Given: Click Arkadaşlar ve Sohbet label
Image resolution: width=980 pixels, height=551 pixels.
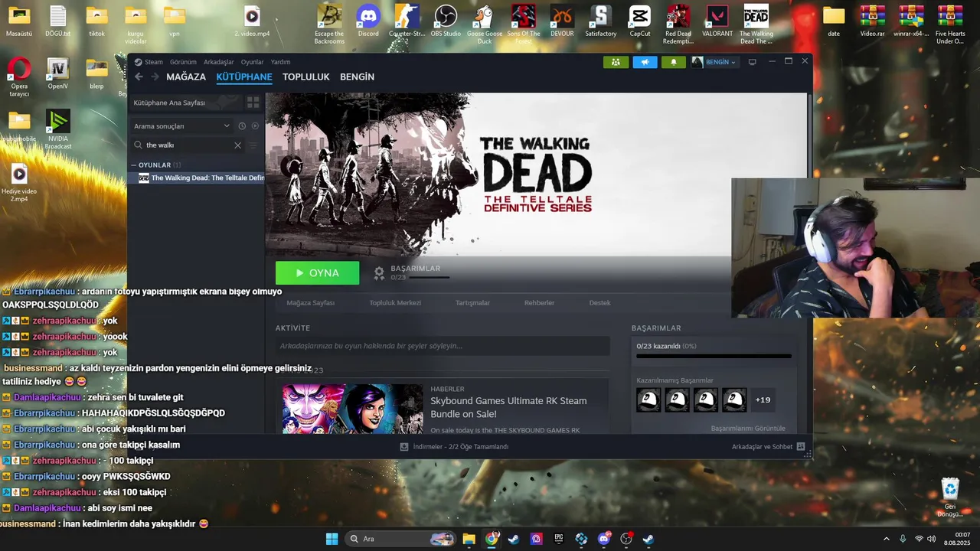Looking at the screenshot, I should (762, 446).
